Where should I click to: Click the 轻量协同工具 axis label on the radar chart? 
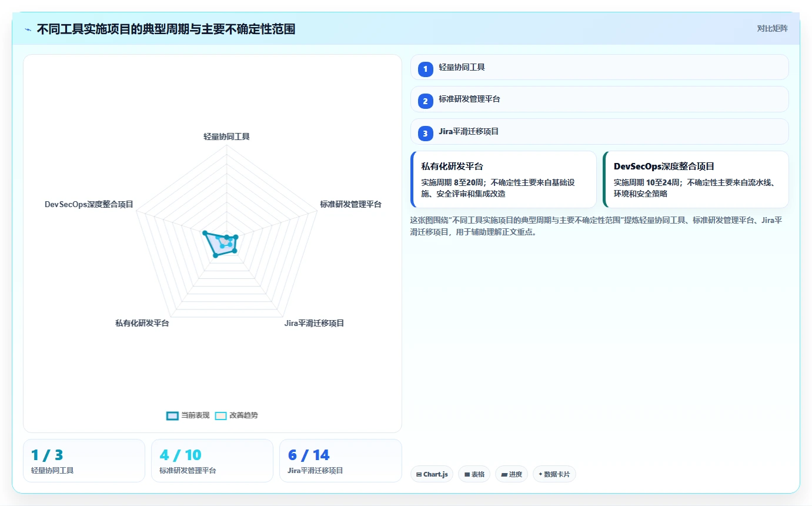(226, 137)
